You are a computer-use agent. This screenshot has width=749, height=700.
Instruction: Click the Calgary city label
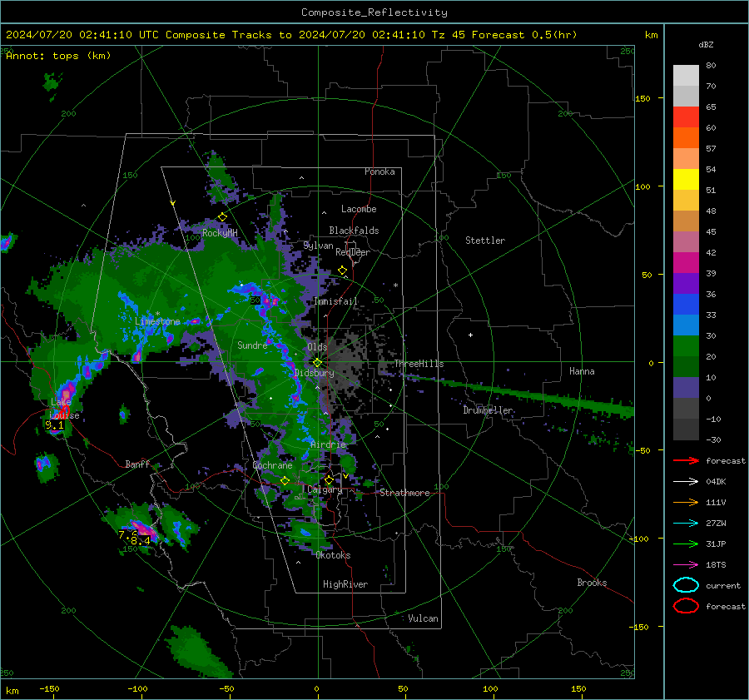pos(325,489)
